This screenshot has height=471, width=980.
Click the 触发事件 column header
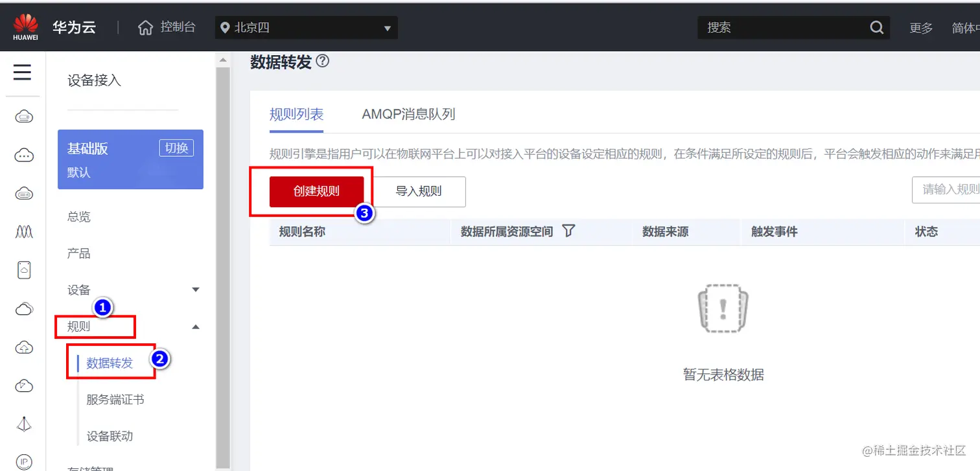click(774, 231)
